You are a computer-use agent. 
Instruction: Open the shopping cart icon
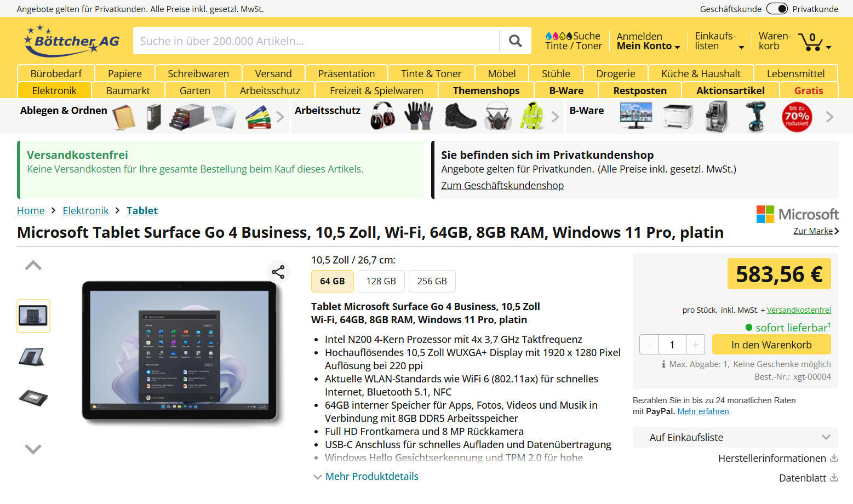coord(810,41)
